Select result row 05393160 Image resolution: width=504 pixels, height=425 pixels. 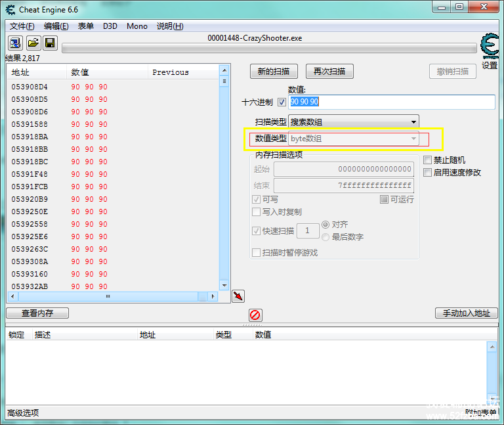click(x=113, y=274)
